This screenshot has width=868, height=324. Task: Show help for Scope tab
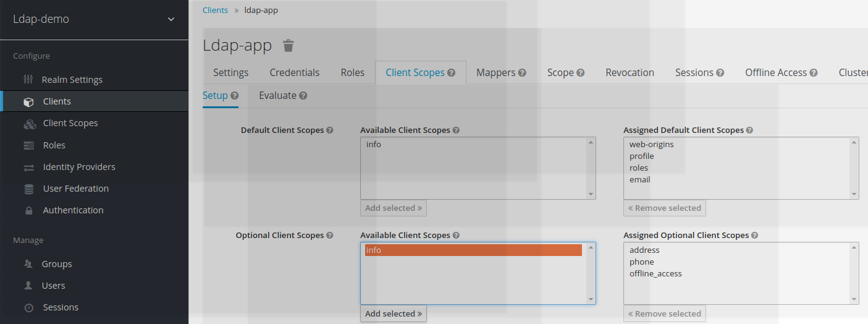pyautogui.click(x=581, y=73)
